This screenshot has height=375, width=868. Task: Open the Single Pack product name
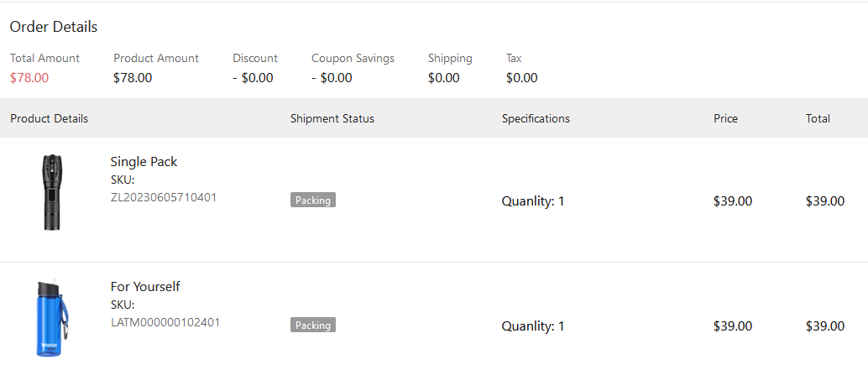[144, 162]
